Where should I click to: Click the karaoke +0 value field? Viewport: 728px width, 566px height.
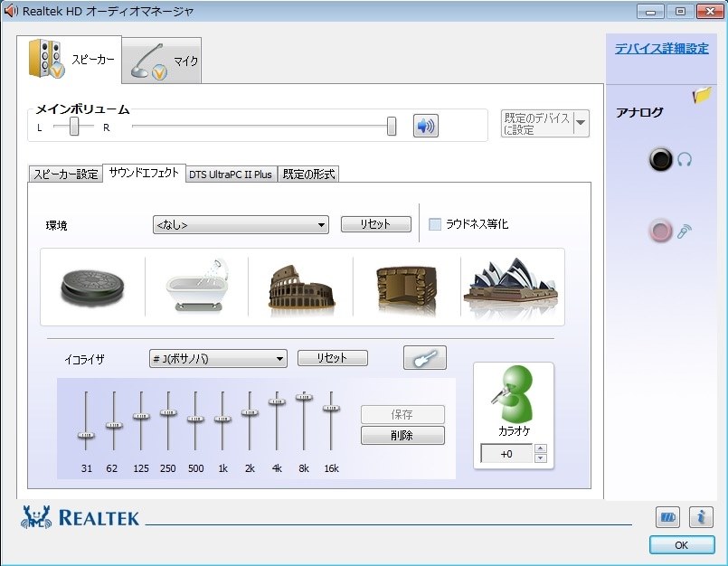[x=506, y=454]
